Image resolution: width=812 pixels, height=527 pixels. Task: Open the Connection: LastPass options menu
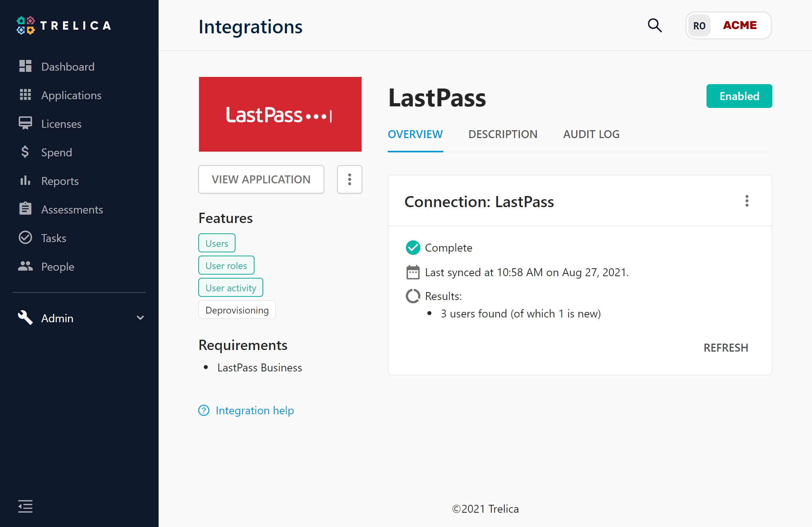747,201
